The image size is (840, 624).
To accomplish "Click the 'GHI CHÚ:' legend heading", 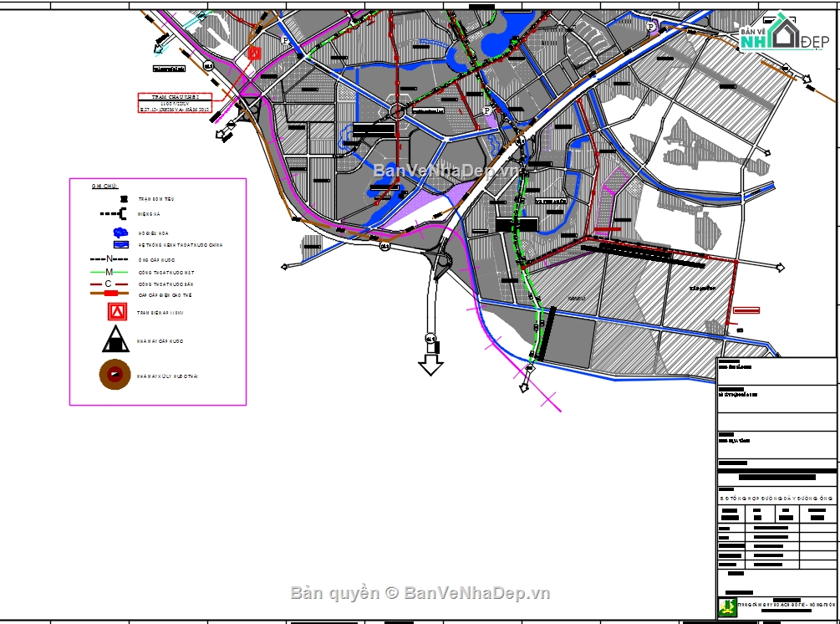I will pyautogui.click(x=104, y=186).
